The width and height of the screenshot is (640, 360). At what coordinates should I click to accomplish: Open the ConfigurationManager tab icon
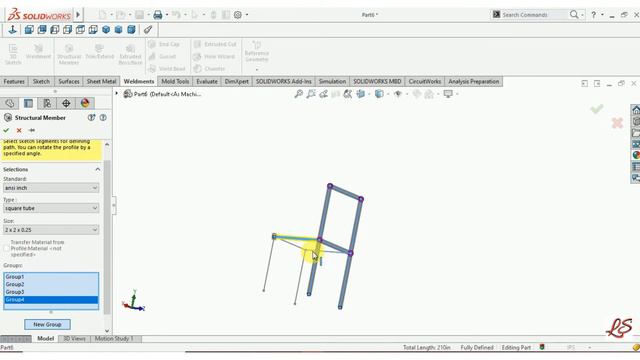47,103
